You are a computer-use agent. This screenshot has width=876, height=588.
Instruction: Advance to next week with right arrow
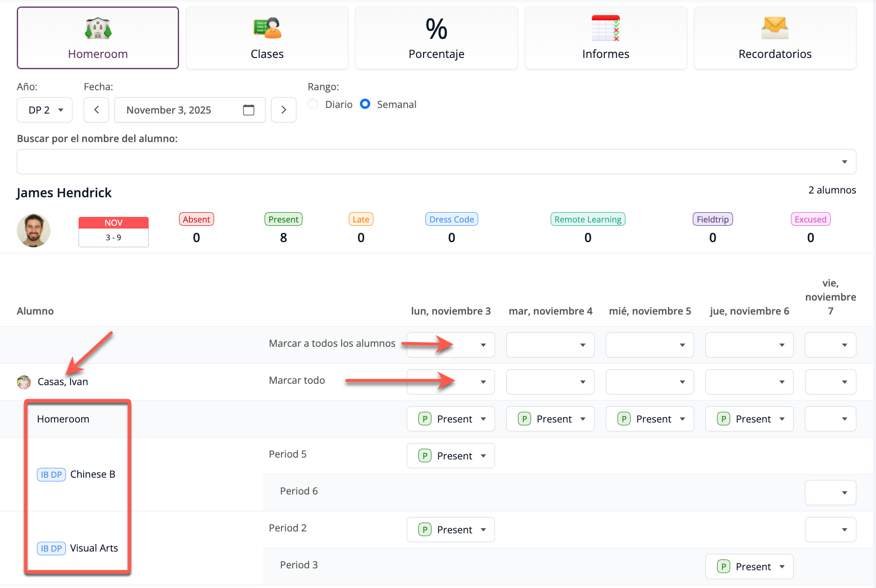(x=283, y=110)
